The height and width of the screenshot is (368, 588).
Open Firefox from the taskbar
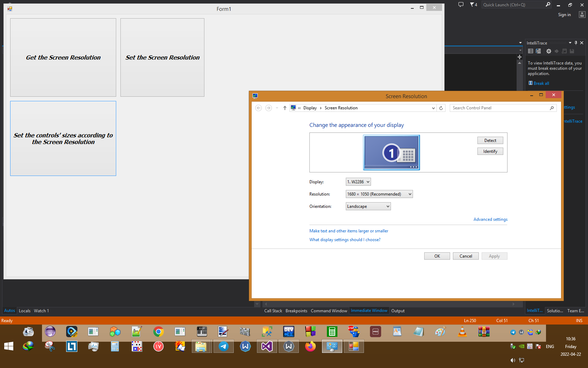(x=310, y=347)
